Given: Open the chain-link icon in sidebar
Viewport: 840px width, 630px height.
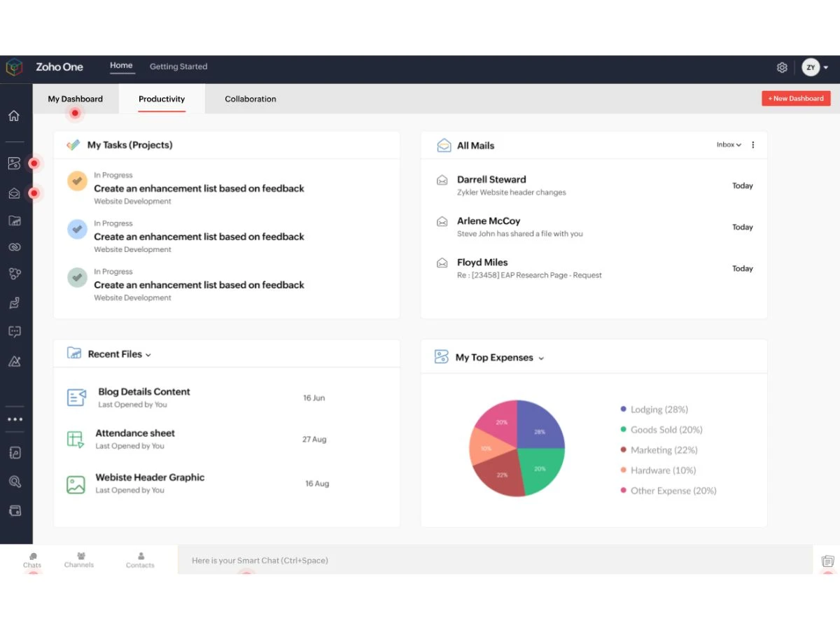Looking at the screenshot, I should [14, 247].
